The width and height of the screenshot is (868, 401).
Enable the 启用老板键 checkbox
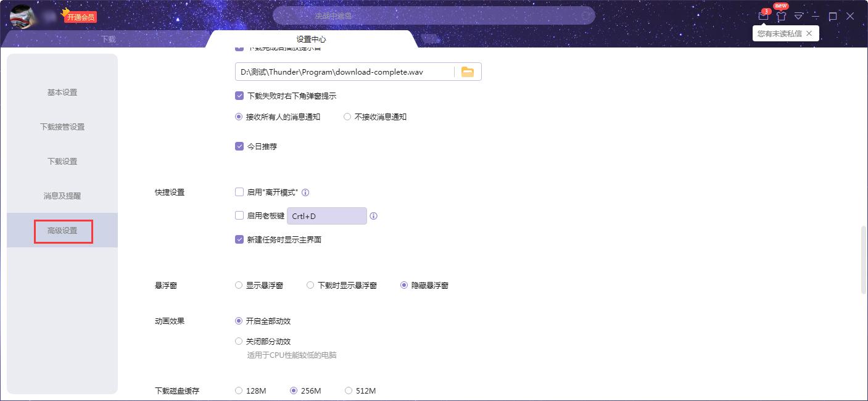click(x=239, y=215)
